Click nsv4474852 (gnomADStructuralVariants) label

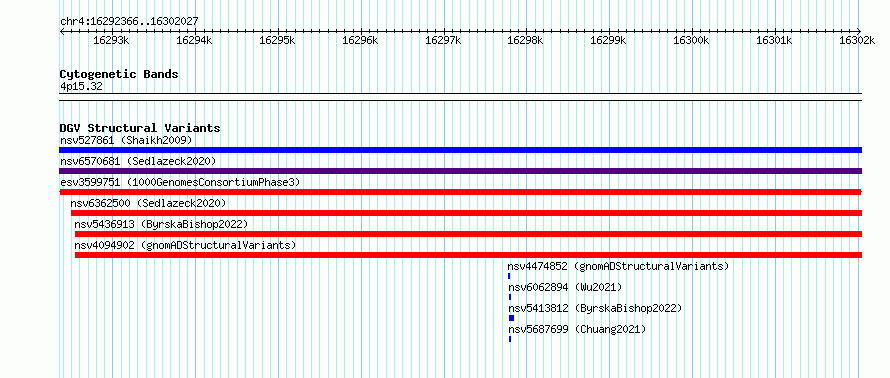coord(618,266)
